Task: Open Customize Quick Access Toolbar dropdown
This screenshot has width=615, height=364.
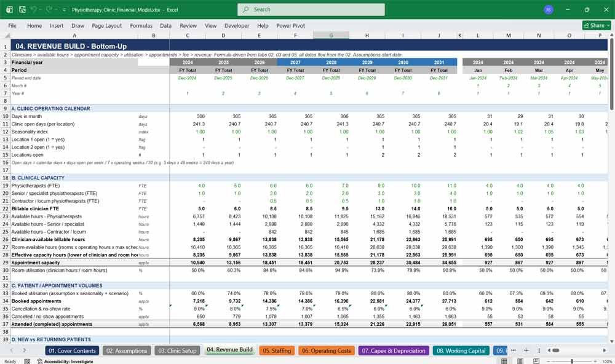Action: pyautogui.click(x=64, y=10)
